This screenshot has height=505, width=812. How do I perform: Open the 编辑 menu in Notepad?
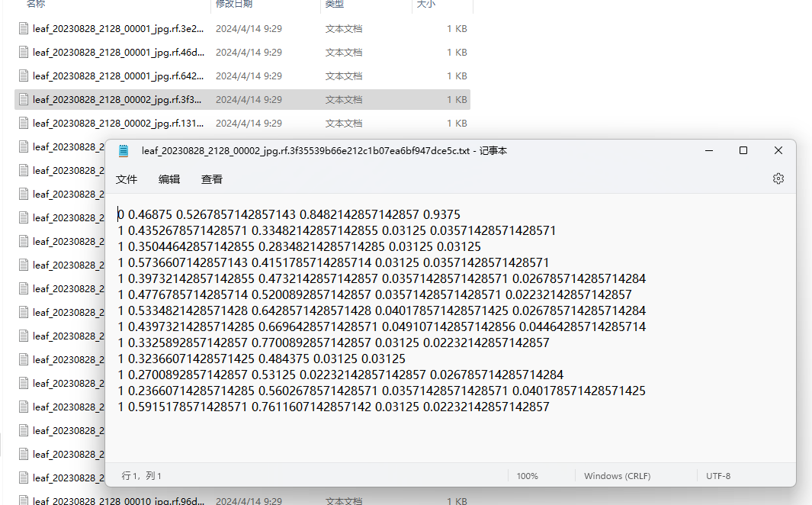[169, 179]
